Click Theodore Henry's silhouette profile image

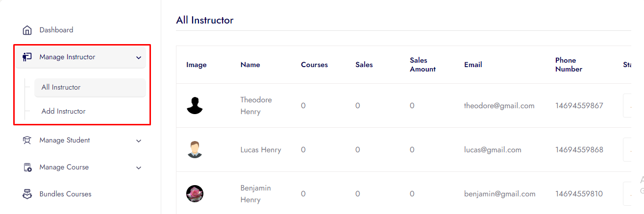point(195,105)
